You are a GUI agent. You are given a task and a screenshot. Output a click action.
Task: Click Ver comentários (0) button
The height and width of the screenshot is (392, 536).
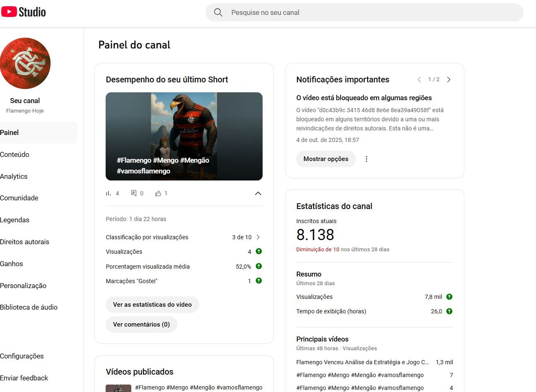pos(141,325)
